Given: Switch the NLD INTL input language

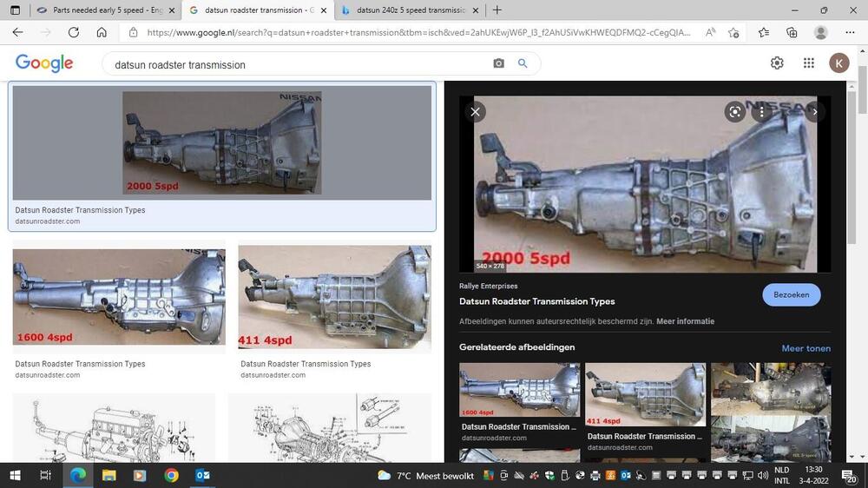Looking at the screenshot, I should pyautogui.click(x=782, y=475).
